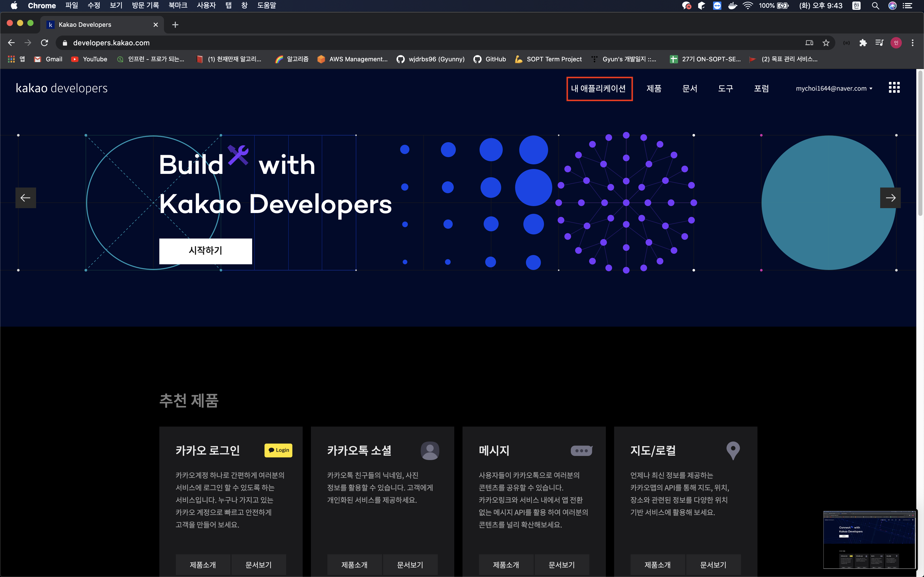Bookmark this page with the star icon
The height and width of the screenshot is (577, 924).
[x=826, y=43]
